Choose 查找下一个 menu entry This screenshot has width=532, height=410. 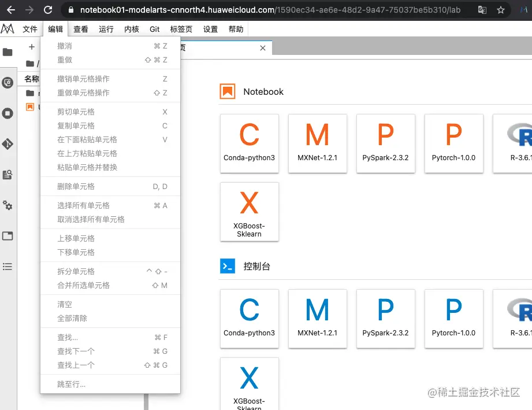[x=110, y=351]
